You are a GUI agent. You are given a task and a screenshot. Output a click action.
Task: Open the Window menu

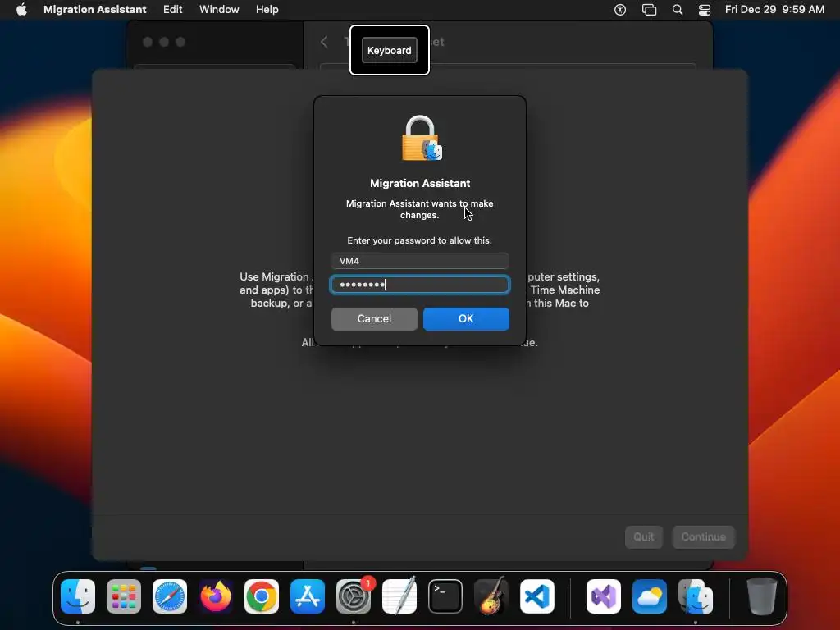(219, 10)
